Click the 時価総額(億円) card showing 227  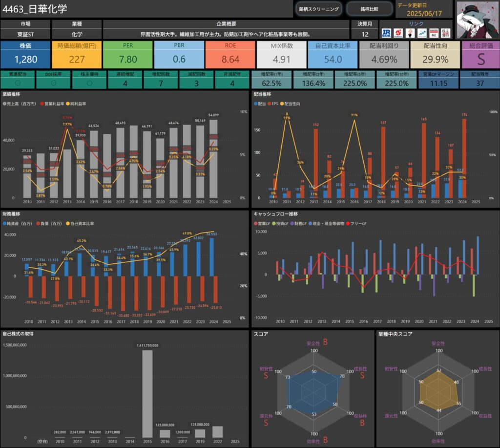click(77, 55)
